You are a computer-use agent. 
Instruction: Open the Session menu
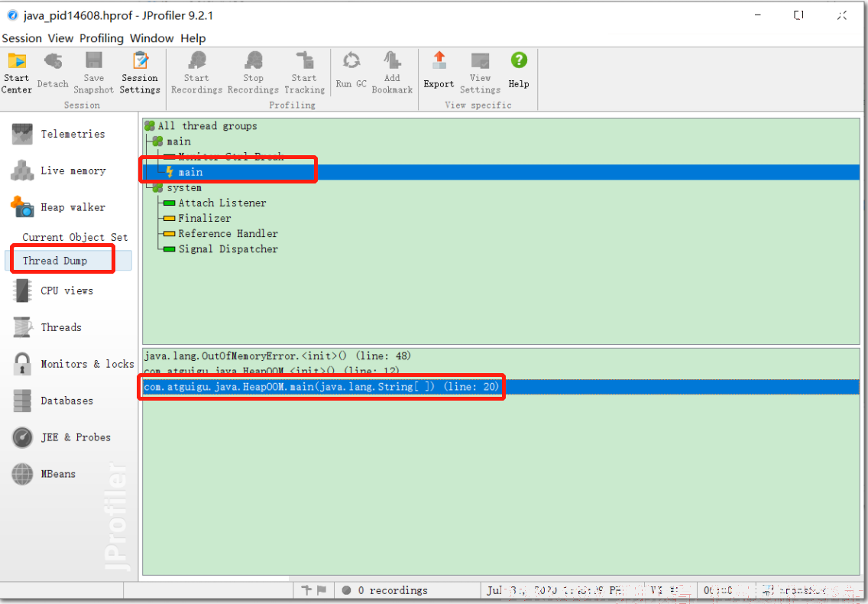point(21,38)
